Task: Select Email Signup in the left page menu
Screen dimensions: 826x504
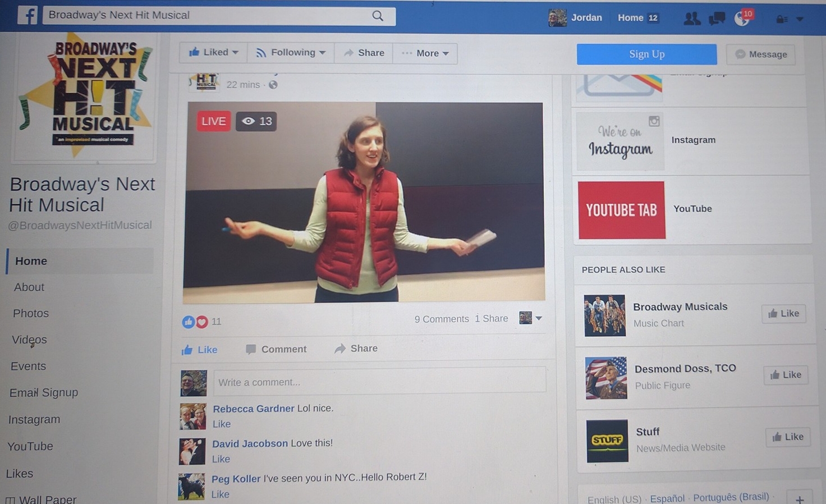Action: (44, 392)
